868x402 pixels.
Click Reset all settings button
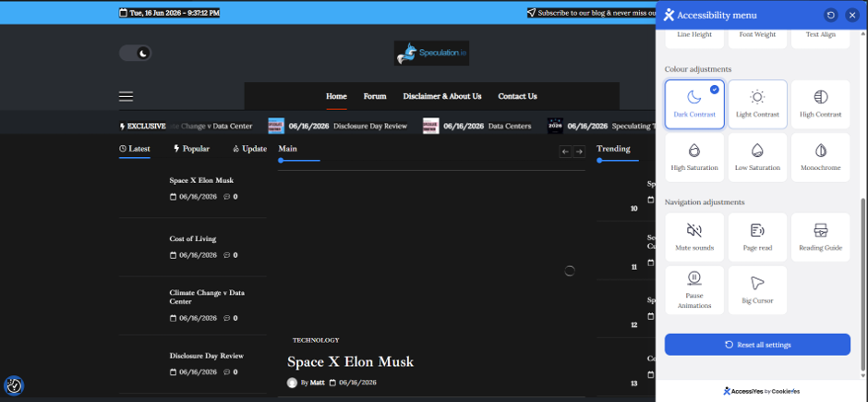pos(757,345)
